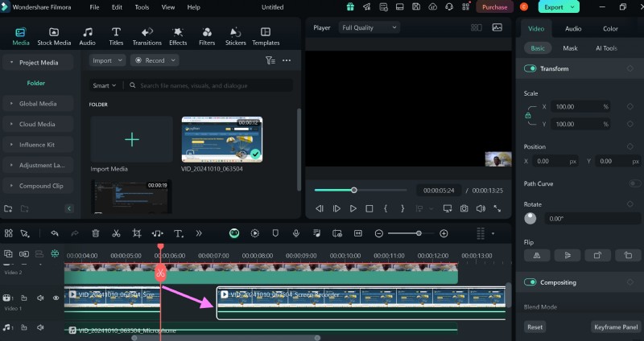Click the save project icon in title bar

(416, 6)
